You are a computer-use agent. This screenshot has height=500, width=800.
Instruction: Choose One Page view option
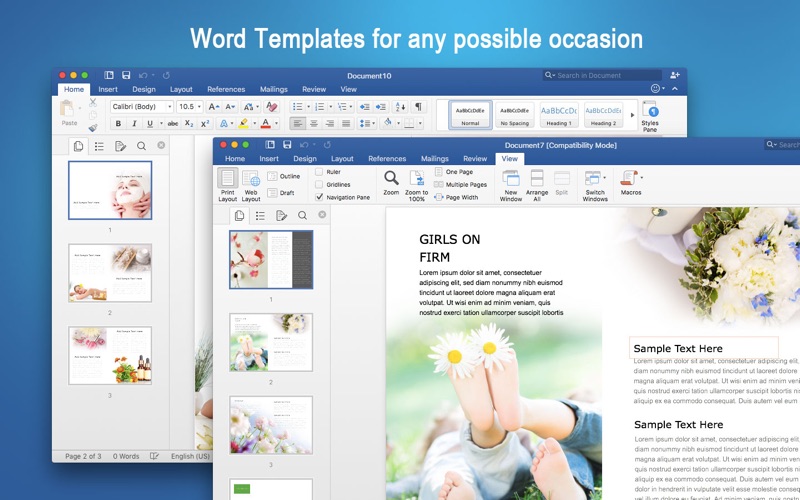pos(454,172)
